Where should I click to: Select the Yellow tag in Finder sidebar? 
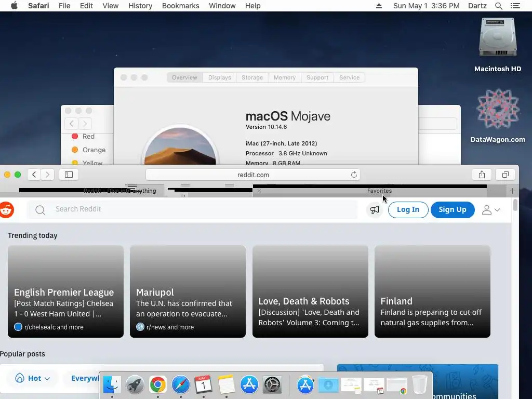point(87,162)
